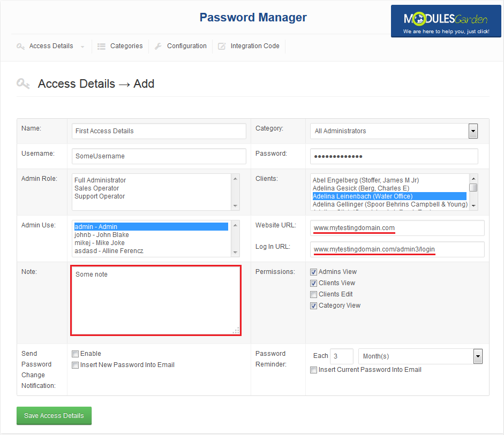Click the ModulesGarden logo banner

point(446,21)
